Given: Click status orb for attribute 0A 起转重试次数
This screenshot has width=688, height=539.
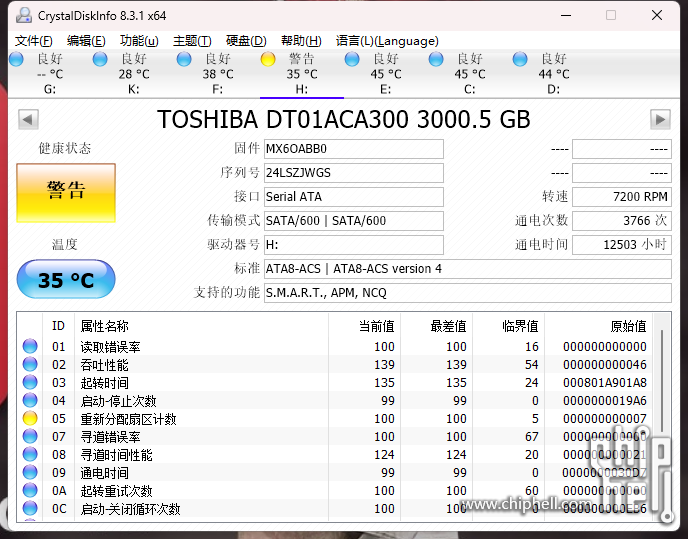Looking at the screenshot, I should point(30,490).
